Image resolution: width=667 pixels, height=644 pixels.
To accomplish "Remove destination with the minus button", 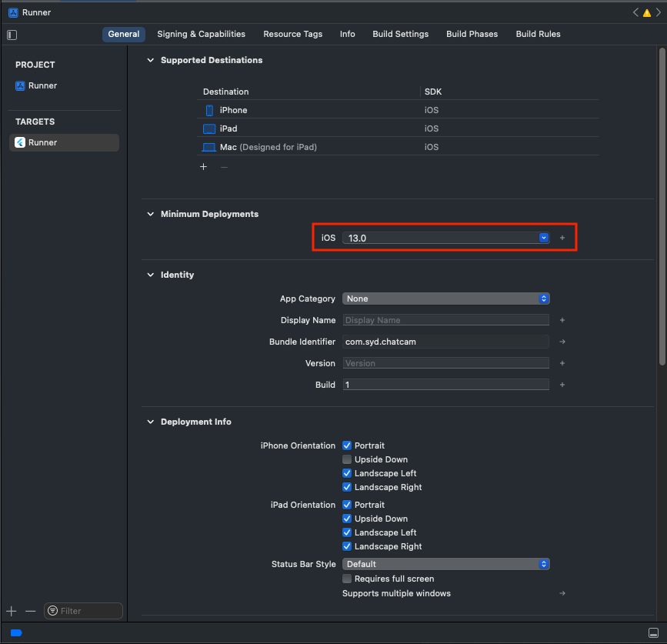I will tap(224, 167).
